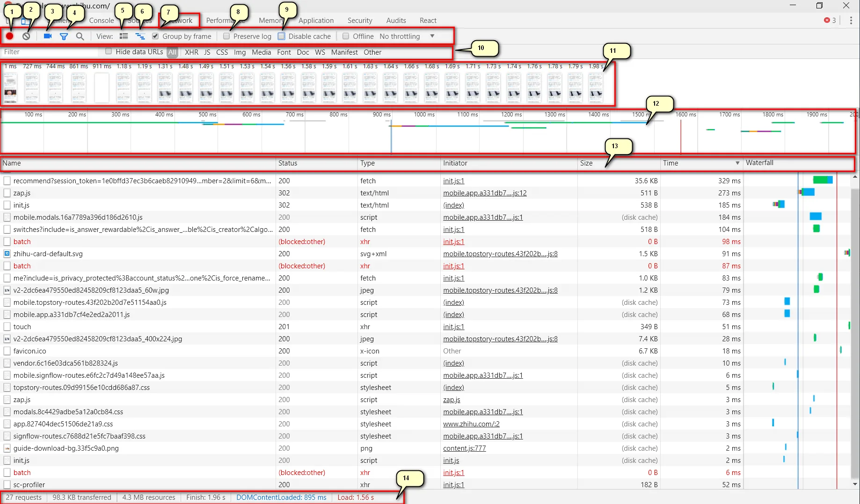
Task: Show the overview waterfall view icon
Action: (x=140, y=36)
